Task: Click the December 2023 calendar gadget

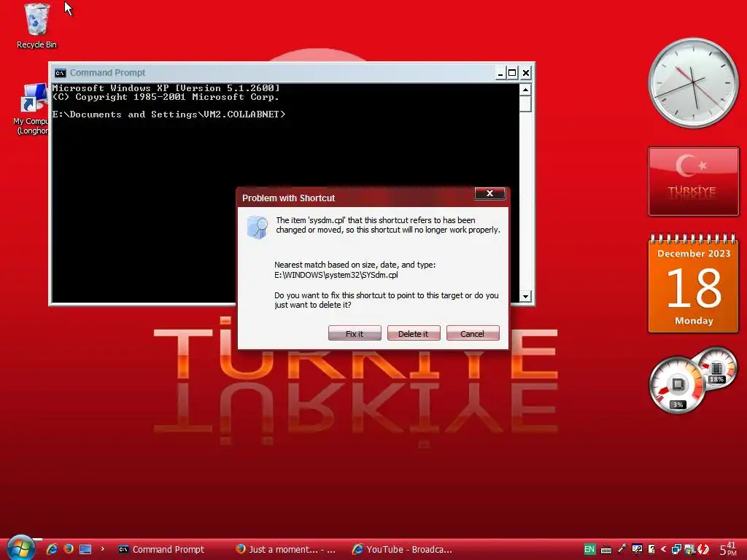Action: coord(694,284)
